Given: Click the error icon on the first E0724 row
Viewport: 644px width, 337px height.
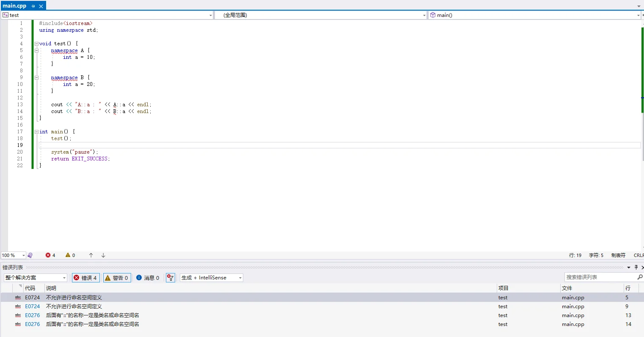Looking at the screenshot, I should pyautogui.click(x=18, y=298).
